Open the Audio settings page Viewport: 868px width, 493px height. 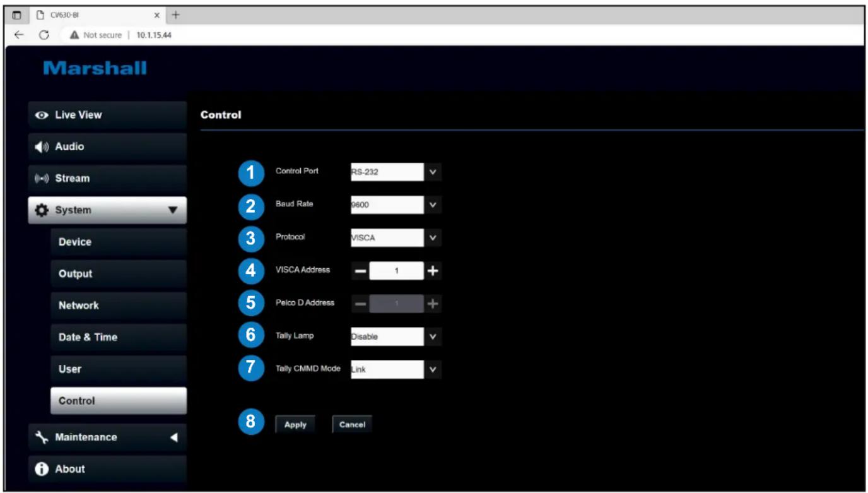[107, 146]
